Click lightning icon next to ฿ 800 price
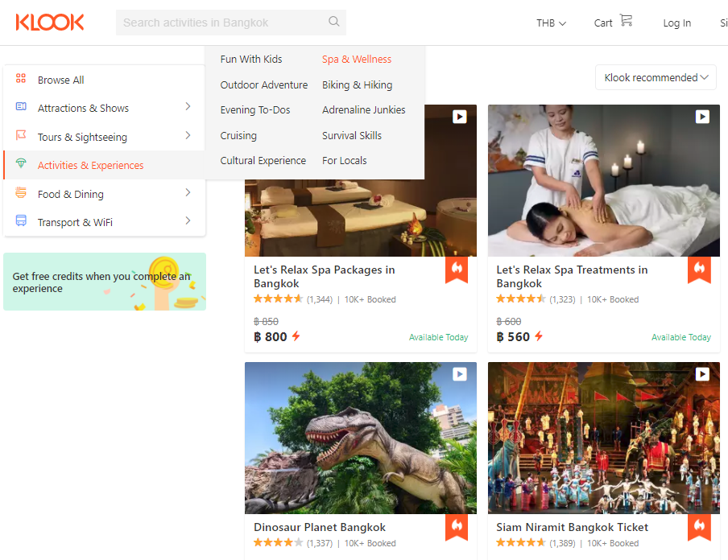This screenshot has height=560, width=728. coord(296,336)
